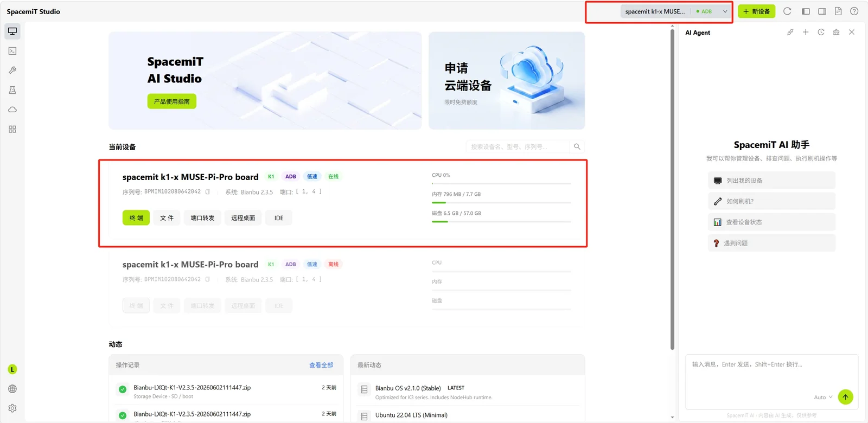Image resolution: width=868 pixels, height=423 pixels.
Task: Open first Bianbu-LXQt-K1-V2.3.5 zip record
Action: click(226, 392)
